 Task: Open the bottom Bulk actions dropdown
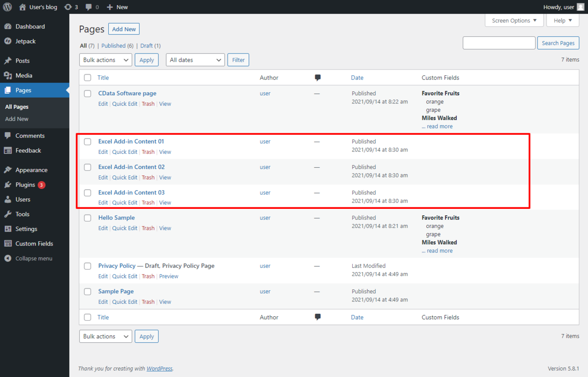click(105, 336)
